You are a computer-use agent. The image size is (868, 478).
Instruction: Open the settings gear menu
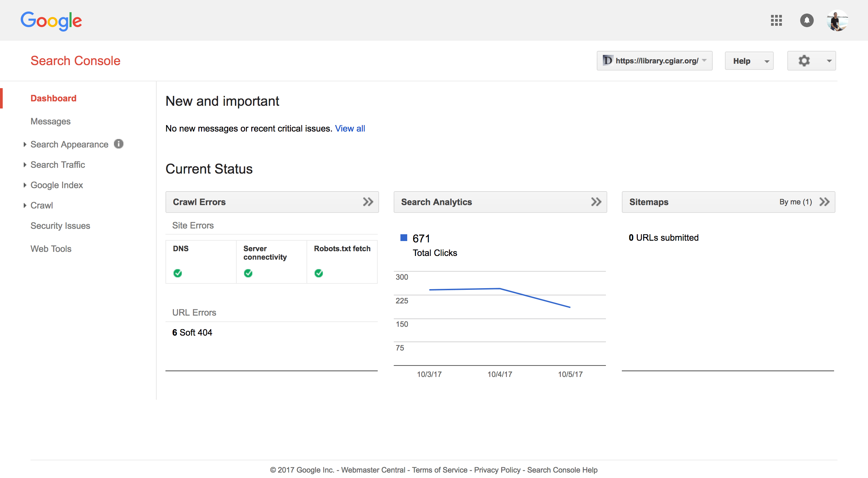804,61
